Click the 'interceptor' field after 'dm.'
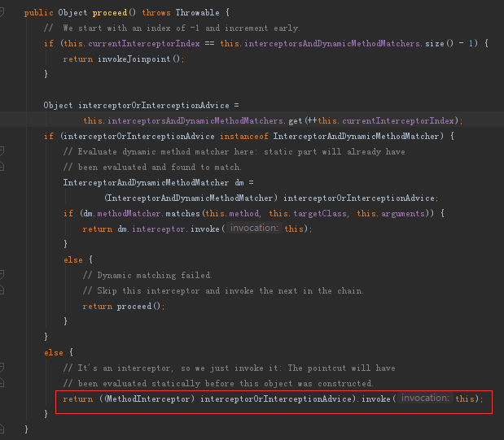The width and height of the screenshot is (504, 440). tap(159, 229)
